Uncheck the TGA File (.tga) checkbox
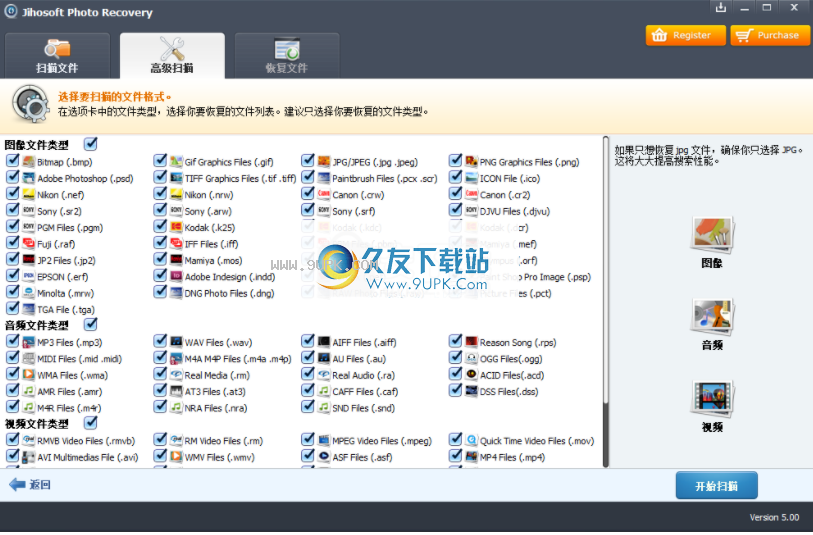Viewport: 813px width, 535px height. point(12,308)
